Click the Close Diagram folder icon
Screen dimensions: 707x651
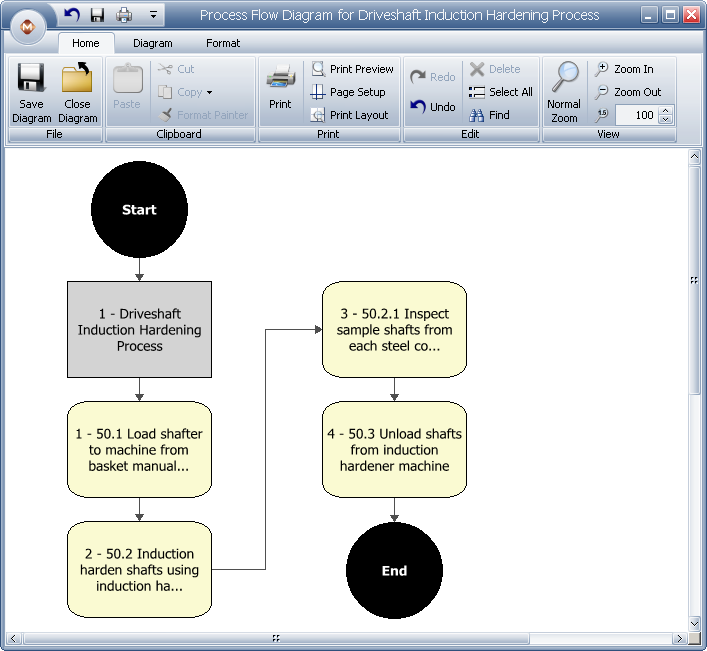click(77, 80)
